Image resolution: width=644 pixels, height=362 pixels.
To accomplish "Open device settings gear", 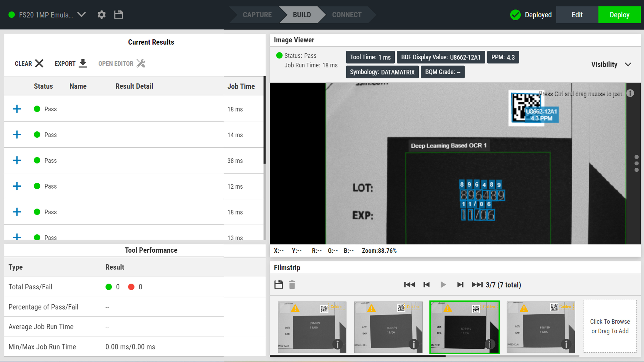I will 101,15.
